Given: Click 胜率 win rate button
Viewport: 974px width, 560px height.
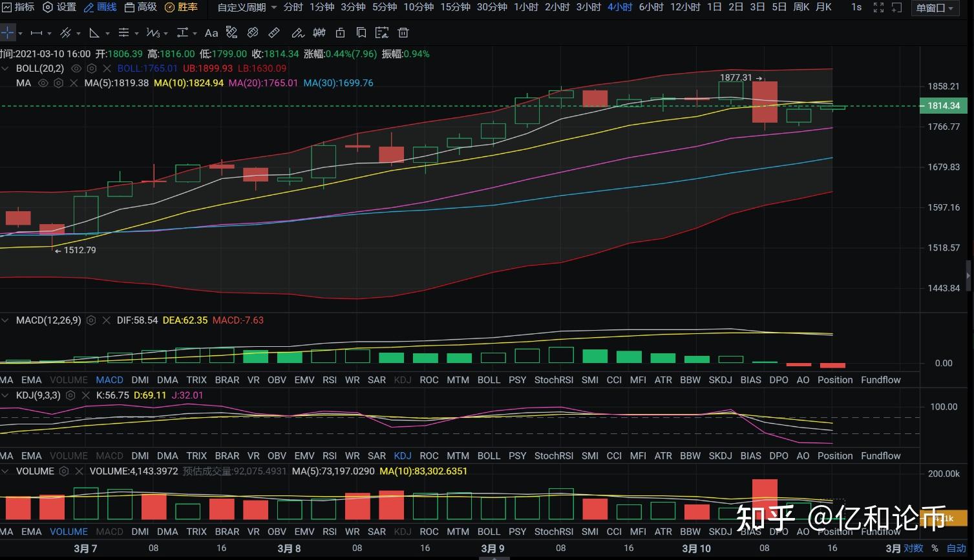Looking at the screenshot, I should 181,7.
